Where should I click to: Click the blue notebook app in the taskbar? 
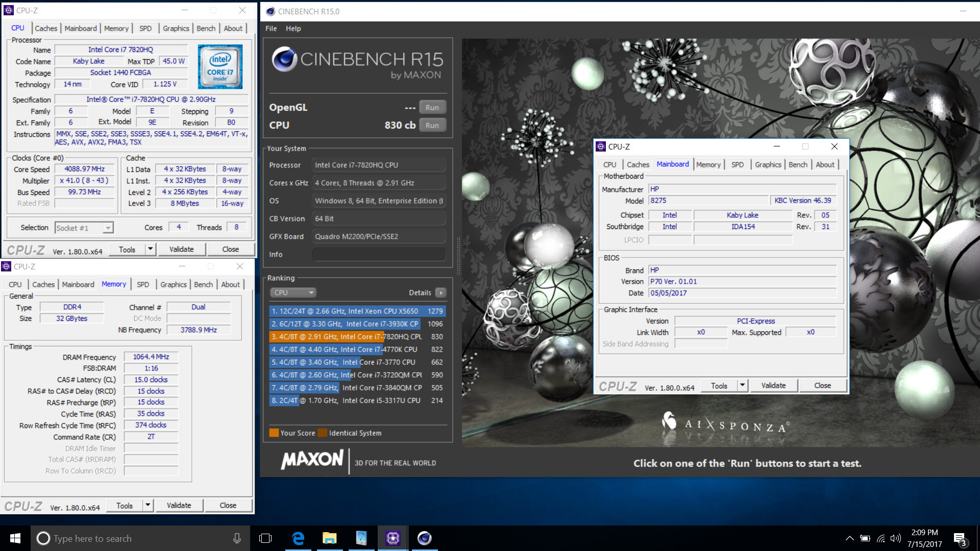[361, 538]
